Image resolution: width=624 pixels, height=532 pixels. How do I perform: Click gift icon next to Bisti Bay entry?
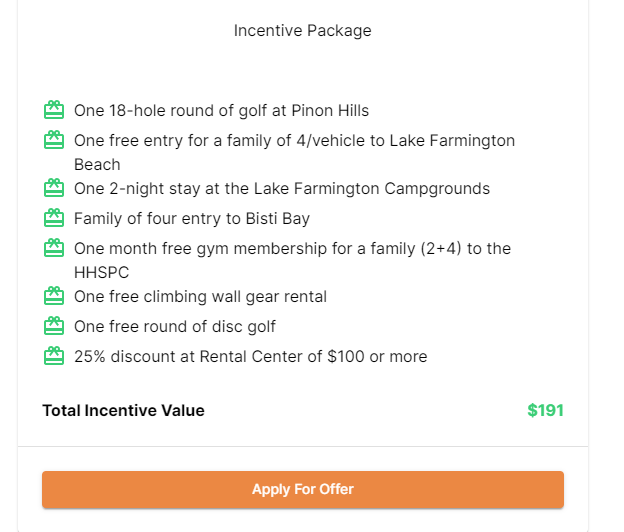click(54, 218)
